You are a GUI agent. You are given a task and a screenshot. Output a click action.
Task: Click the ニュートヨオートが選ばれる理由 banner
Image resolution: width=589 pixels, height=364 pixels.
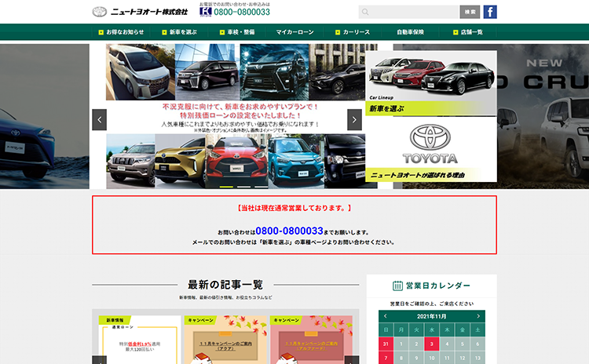click(x=431, y=150)
